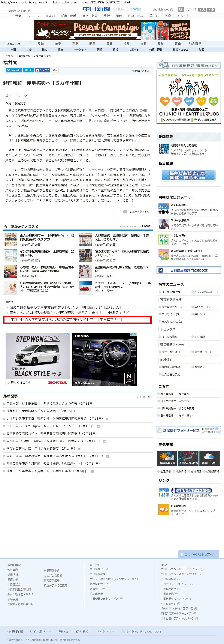Open the 日刊県民福井 facebook banner
Screen dimensions: 224x644
188,270
